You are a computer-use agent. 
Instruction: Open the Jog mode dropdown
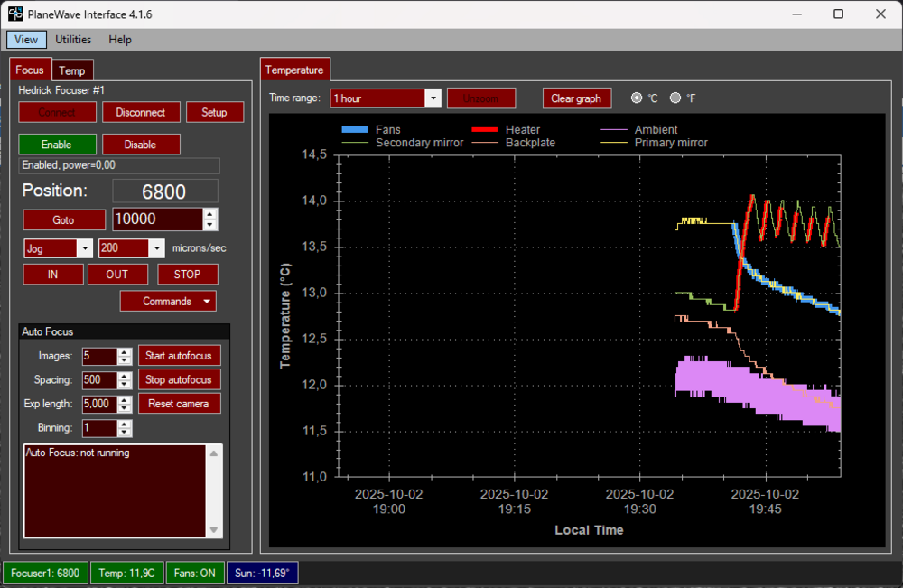coord(85,247)
